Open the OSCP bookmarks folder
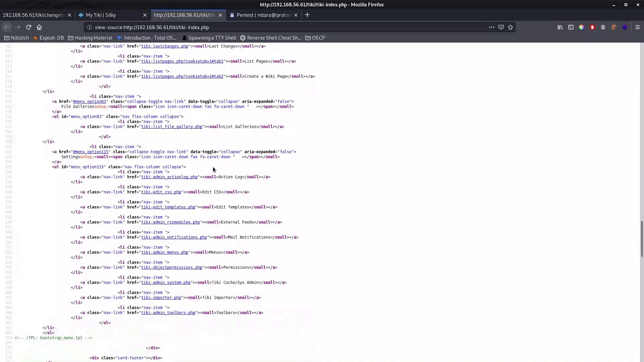This screenshot has height=362, width=644. [315, 38]
